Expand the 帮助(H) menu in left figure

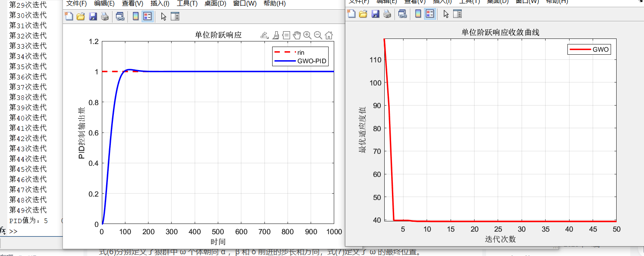(275, 3)
